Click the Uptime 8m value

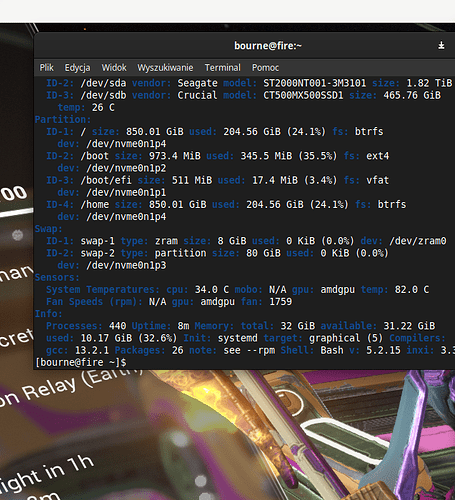coord(183,326)
